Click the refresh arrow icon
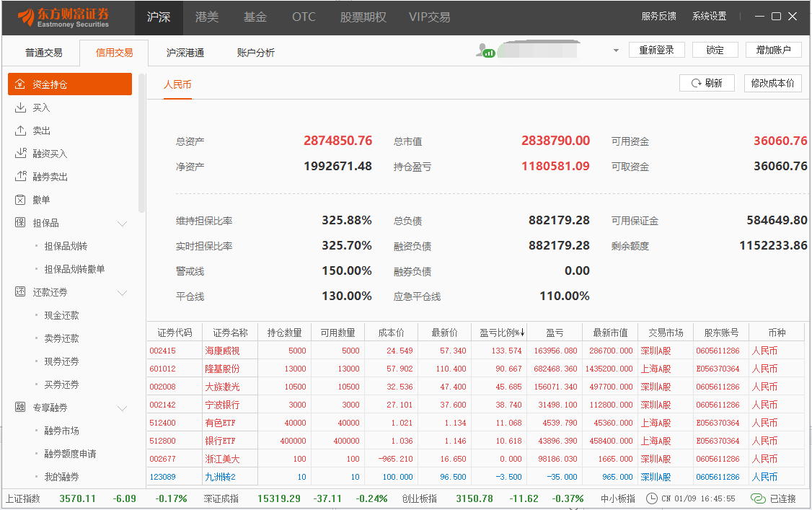812x510 pixels. tap(697, 83)
